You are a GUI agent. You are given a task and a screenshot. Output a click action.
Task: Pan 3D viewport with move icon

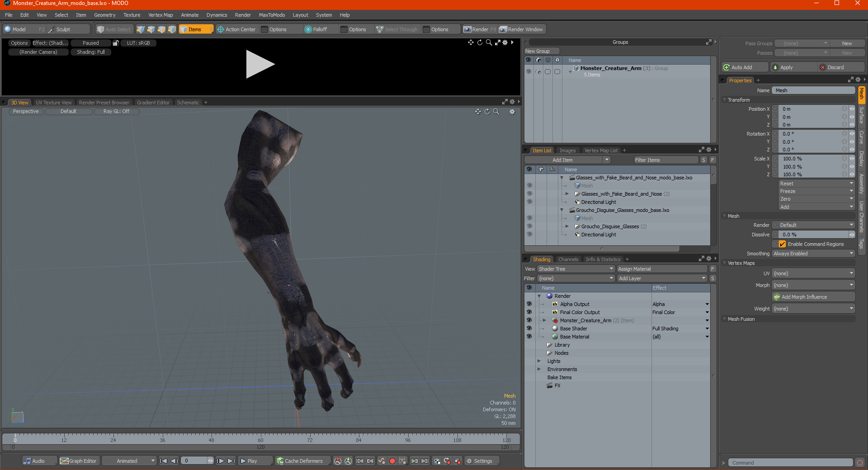click(478, 112)
